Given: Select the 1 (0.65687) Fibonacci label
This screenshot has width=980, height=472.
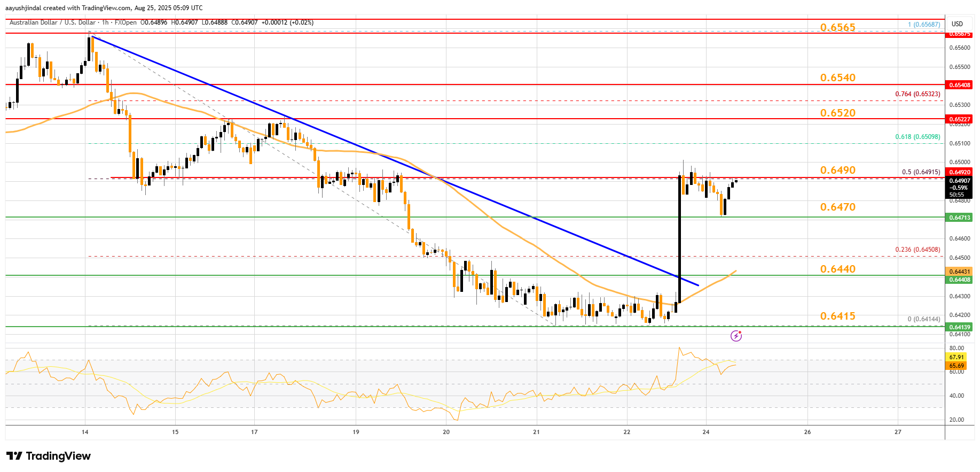Looking at the screenshot, I should [x=924, y=25].
